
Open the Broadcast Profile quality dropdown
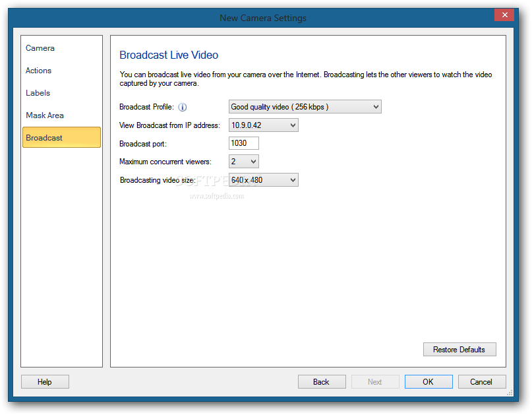305,107
